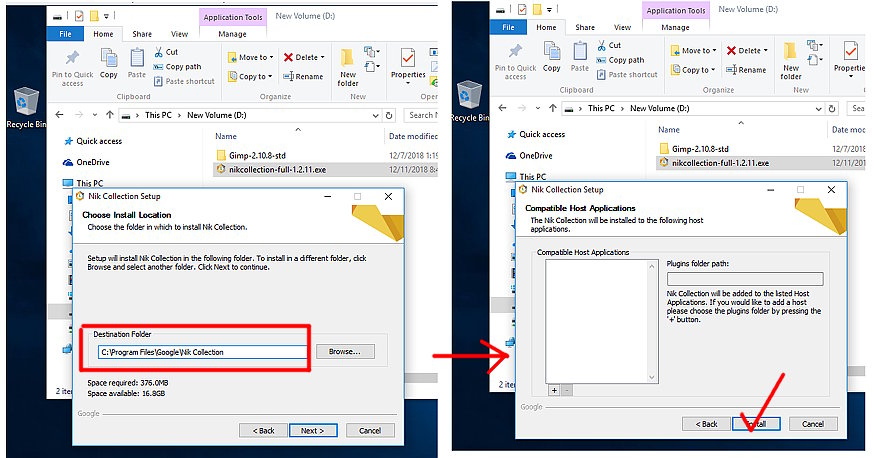The height and width of the screenshot is (458, 874).
Task: Open Manage tab in Explorer behind Host Applications dialog
Action: point(676,27)
